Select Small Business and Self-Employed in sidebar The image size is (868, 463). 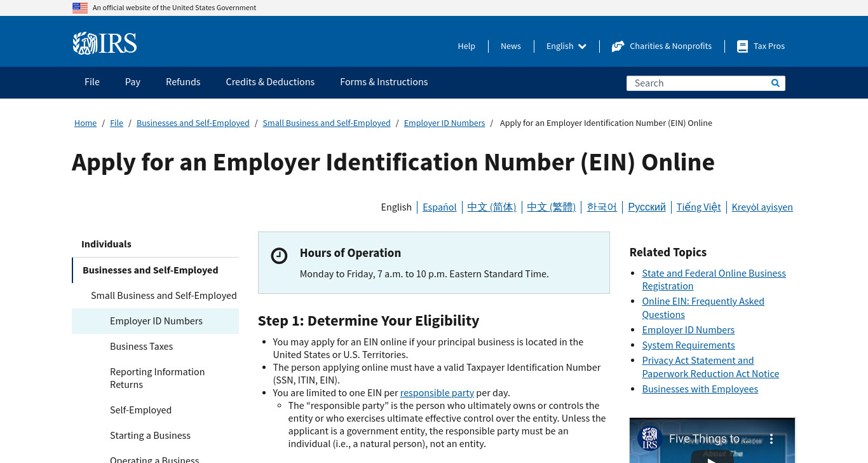[163, 296]
